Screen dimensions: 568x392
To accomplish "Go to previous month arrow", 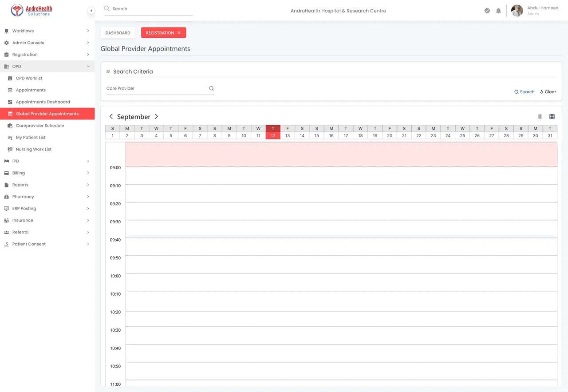I will point(111,116).
